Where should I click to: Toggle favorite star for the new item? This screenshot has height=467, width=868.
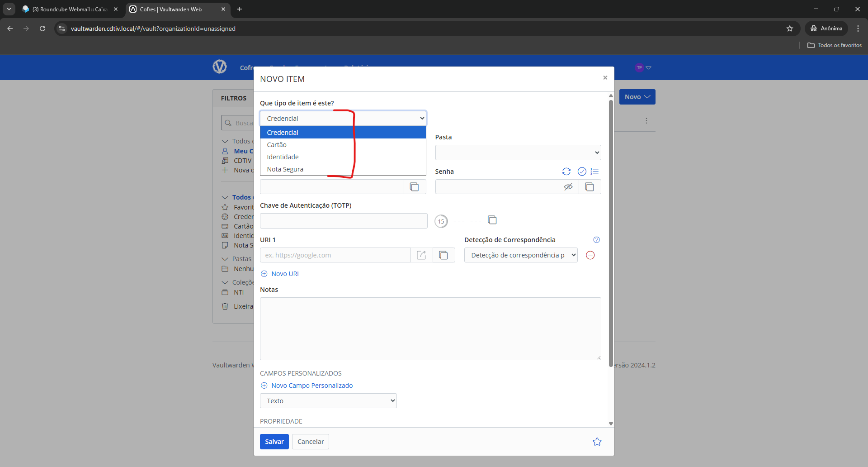click(x=597, y=442)
